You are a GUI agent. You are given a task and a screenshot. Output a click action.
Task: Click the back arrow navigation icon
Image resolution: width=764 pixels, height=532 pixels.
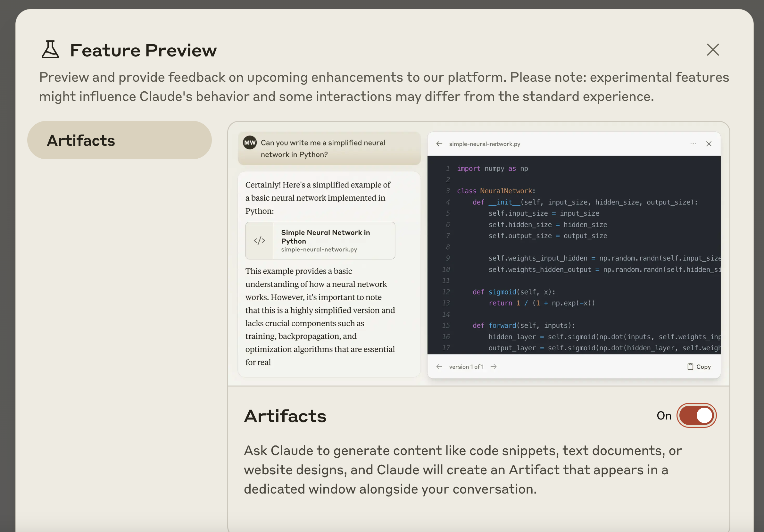(440, 144)
